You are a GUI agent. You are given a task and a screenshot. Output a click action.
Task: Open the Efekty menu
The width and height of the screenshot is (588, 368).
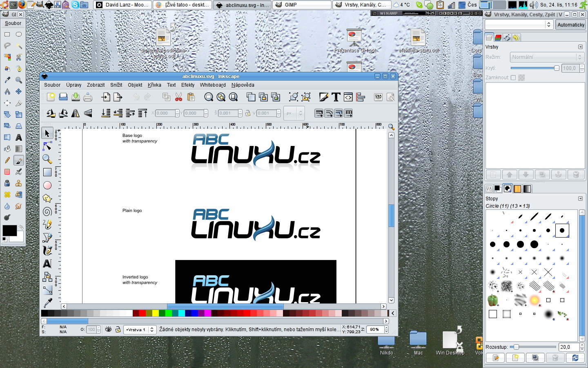[x=188, y=85]
